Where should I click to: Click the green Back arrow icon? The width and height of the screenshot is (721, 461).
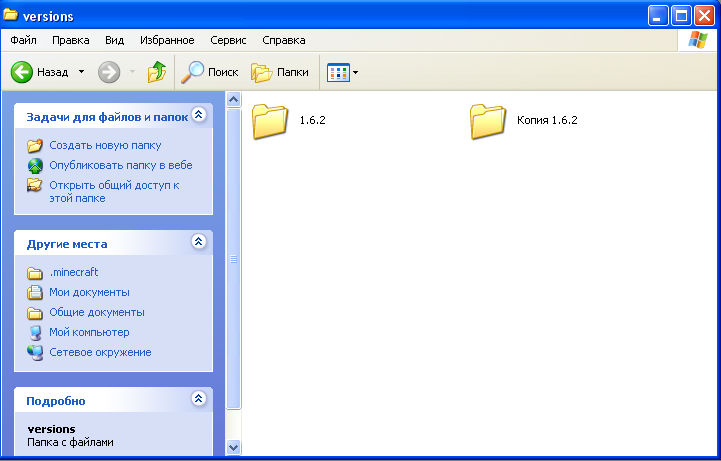tap(22, 72)
